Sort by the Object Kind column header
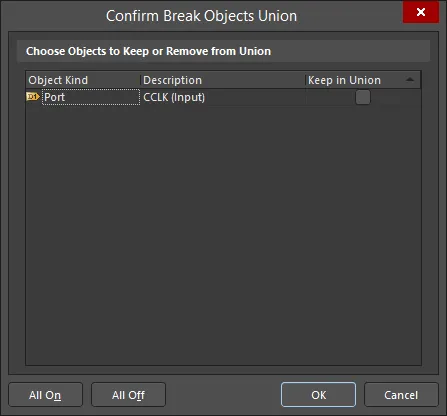 83,80
